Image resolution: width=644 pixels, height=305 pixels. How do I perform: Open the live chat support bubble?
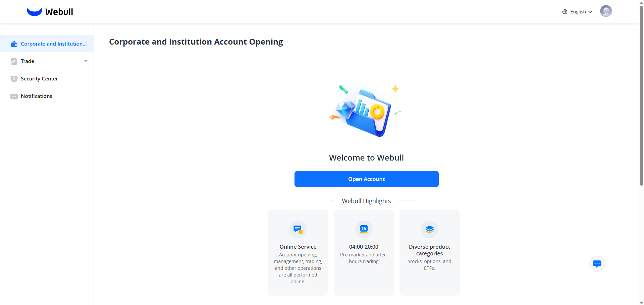pos(597,264)
